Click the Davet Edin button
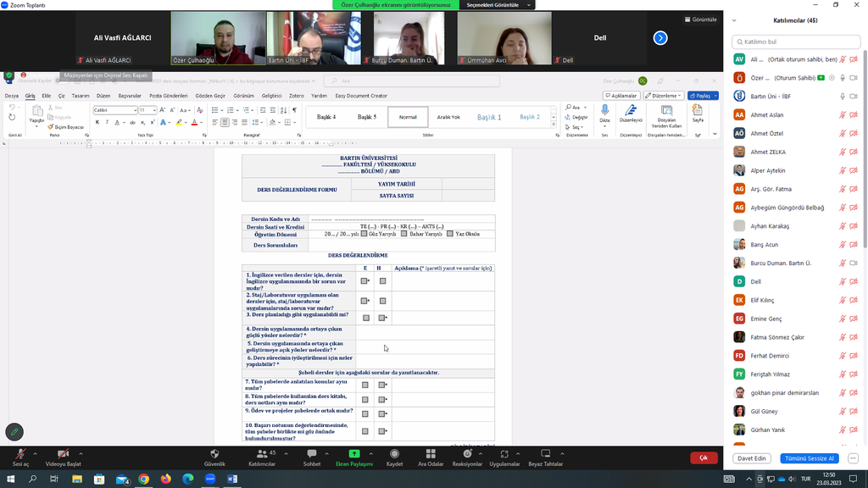The height and width of the screenshot is (488, 868). (x=752, y=458)
